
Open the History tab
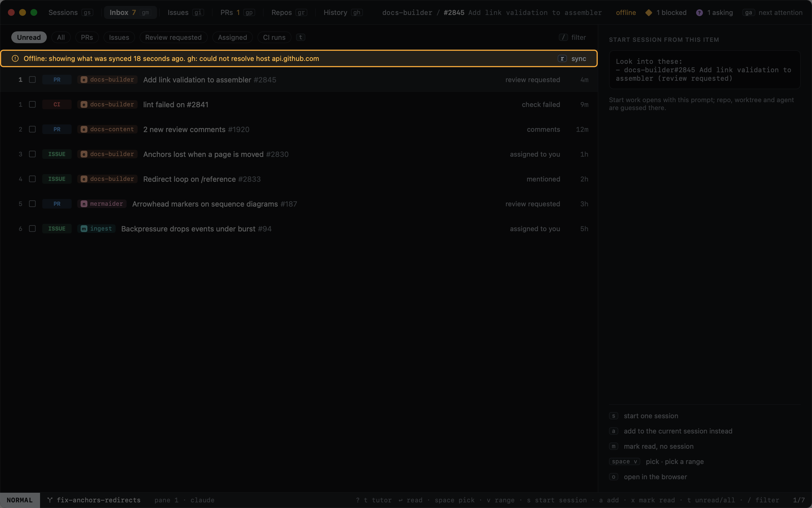343,12
